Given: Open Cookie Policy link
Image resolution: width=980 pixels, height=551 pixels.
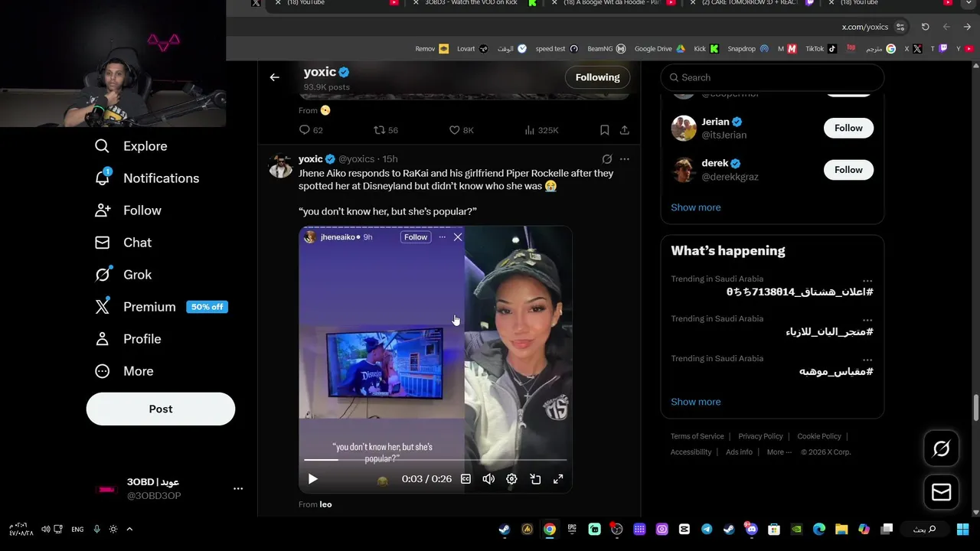Looking at the screenshot, I should tap(819, 436).
